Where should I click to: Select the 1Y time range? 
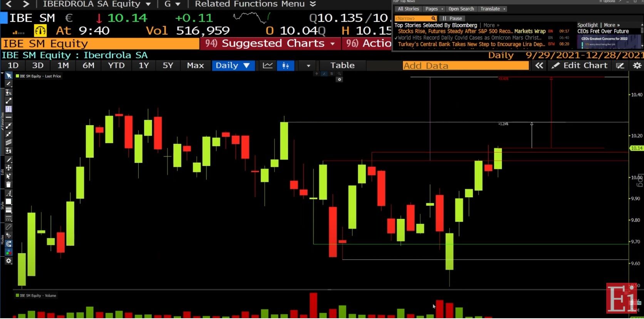pyautogui.click(x=144, y=65)
